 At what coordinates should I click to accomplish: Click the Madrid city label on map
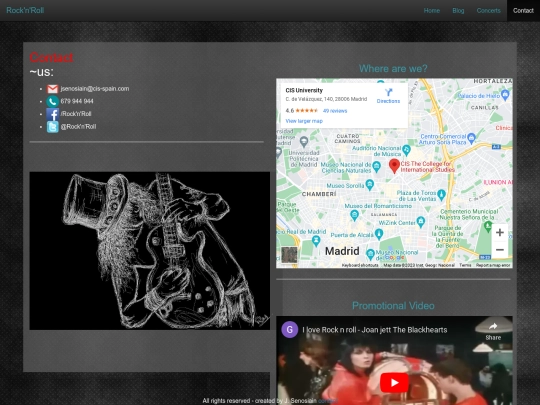click(x=342, y=251)
